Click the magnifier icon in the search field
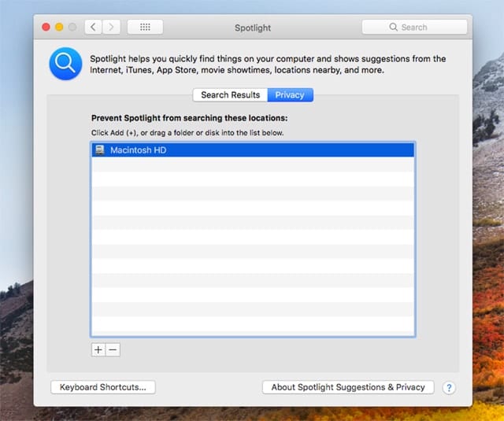The image size is (504, 421). tap(394, 28)
